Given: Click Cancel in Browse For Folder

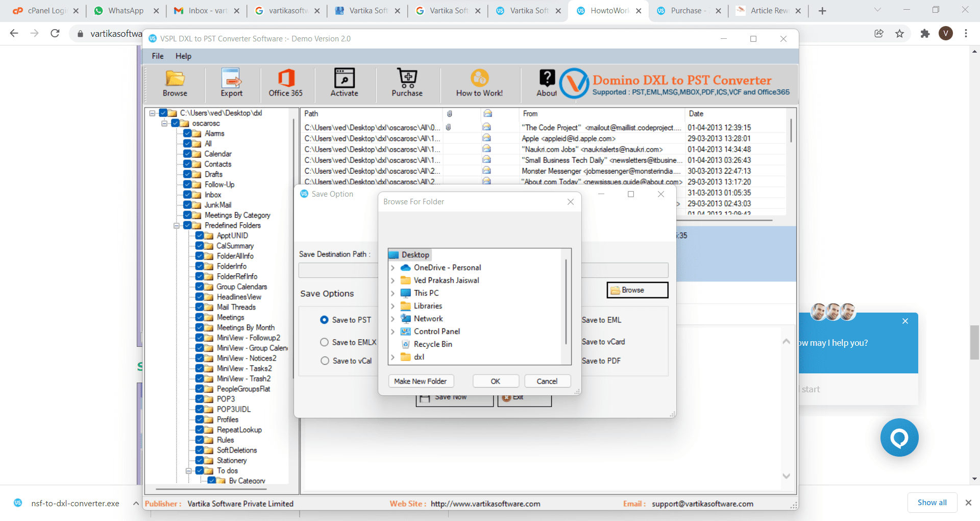Looking at the screenshot, I should point(547,381).
